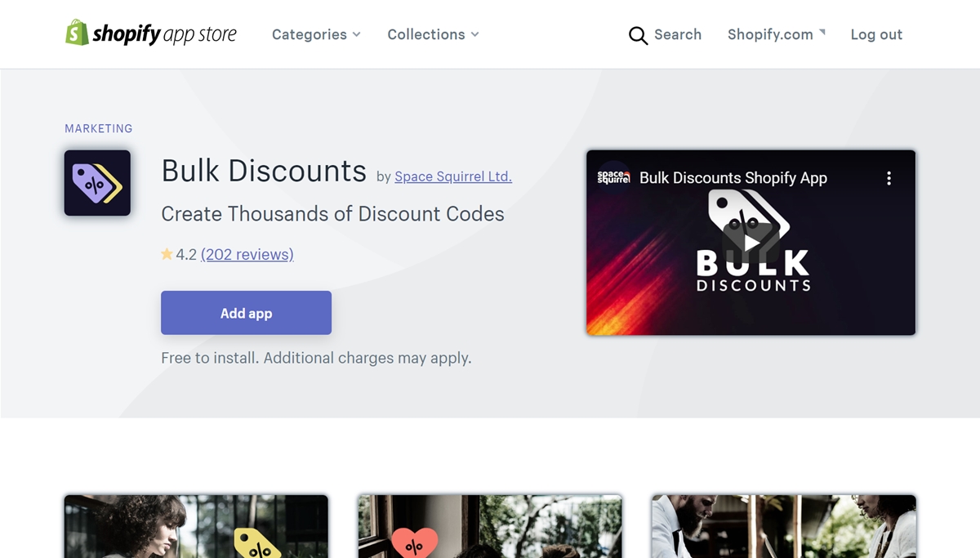Screen dimensions: 980x558
Task: Click the yellow star rating icon
Action: [167, 254]
